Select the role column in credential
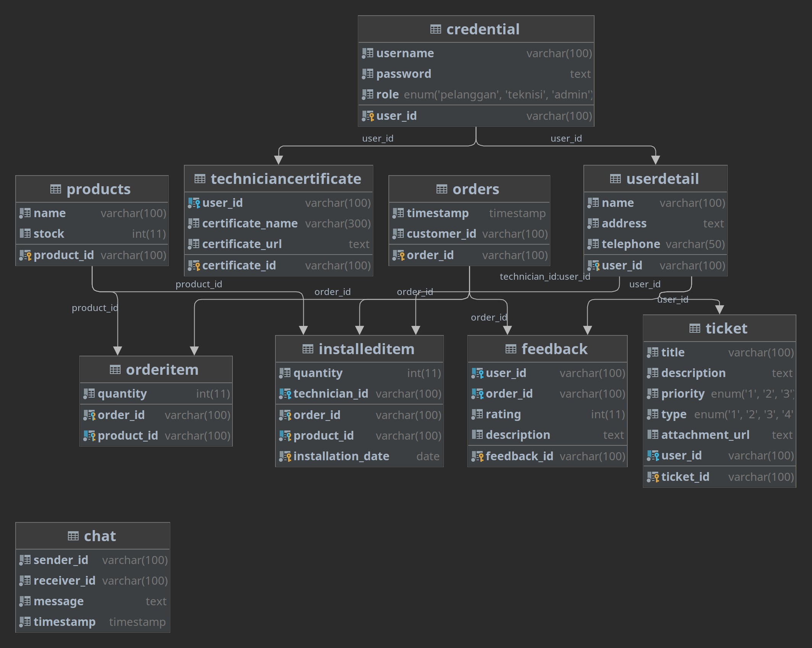This screenshot has height=648, width=812. (476, 95)
